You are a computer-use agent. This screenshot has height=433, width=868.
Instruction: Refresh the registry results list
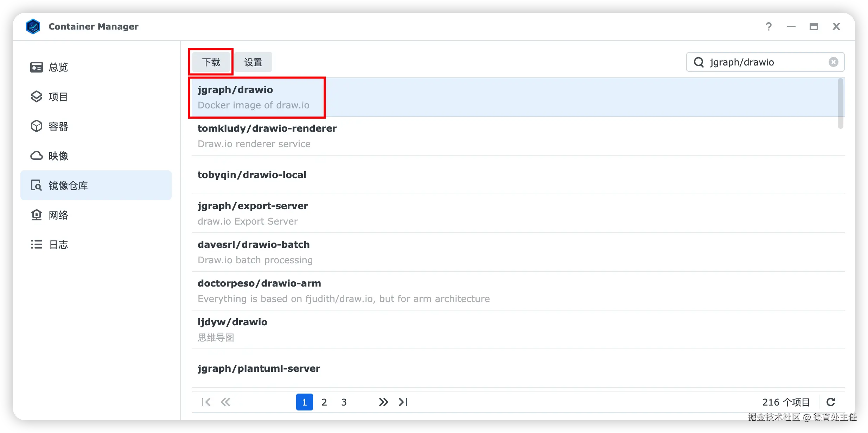click(x=831, y=402)
